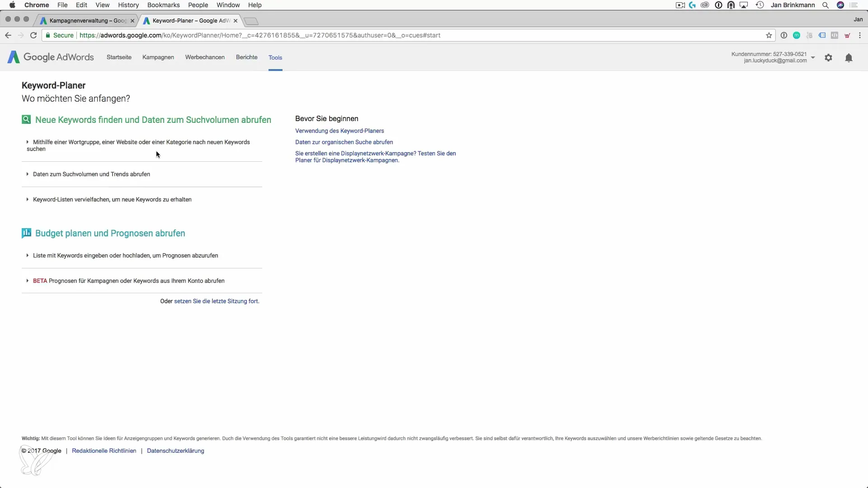Viewport: 868px width, 488px height.
Task: Open the notifications bell
Action: 849,58
